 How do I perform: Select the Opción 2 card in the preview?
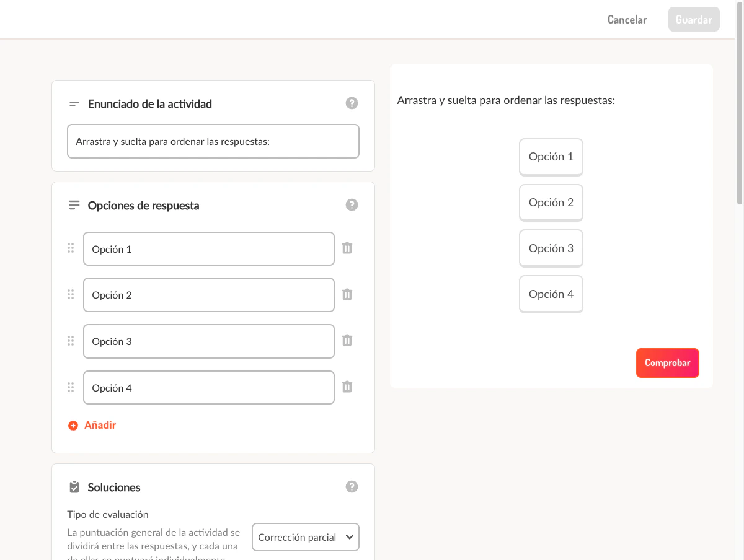point(551,203)
